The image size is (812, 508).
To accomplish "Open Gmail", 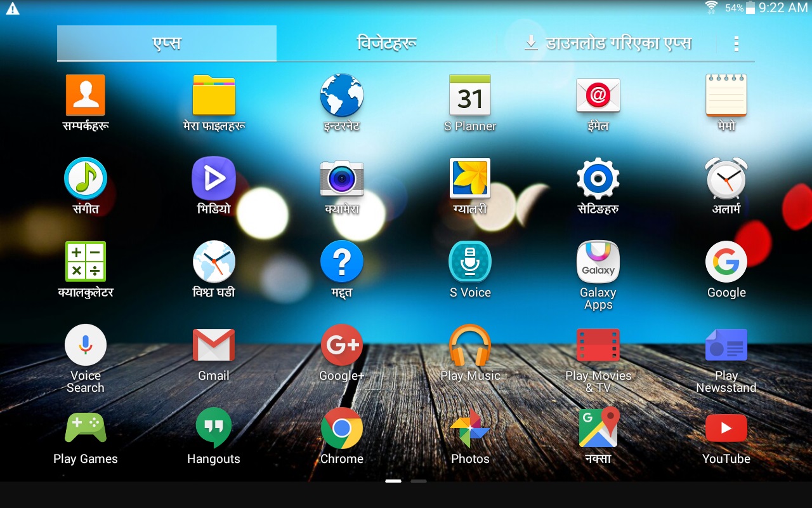I will click(x=213, y=345).
